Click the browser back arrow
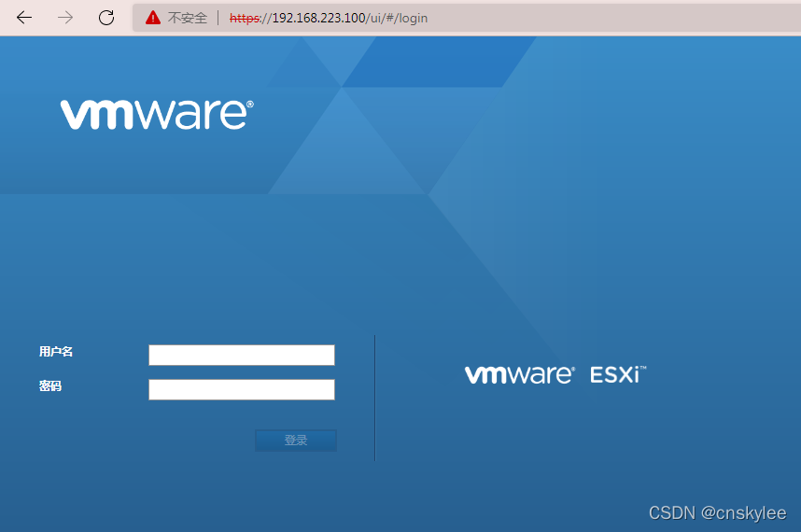Image resolution: width=801 pixels, height=532 pixels. (x=24, y=18)
